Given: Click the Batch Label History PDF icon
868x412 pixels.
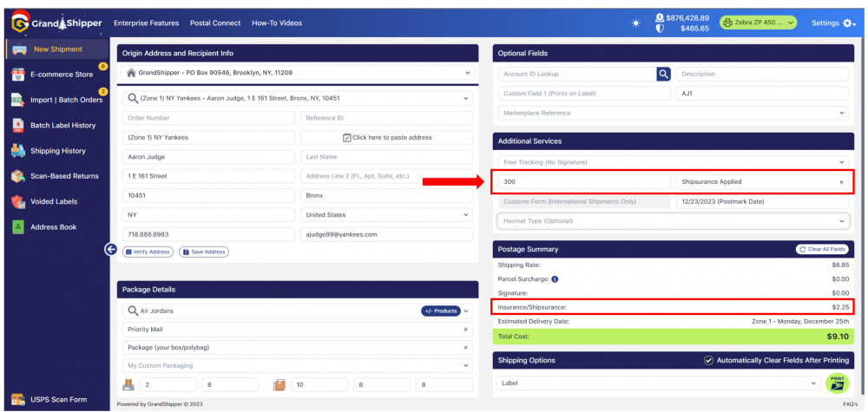Looking at the screenshot, I should [18, 126].
